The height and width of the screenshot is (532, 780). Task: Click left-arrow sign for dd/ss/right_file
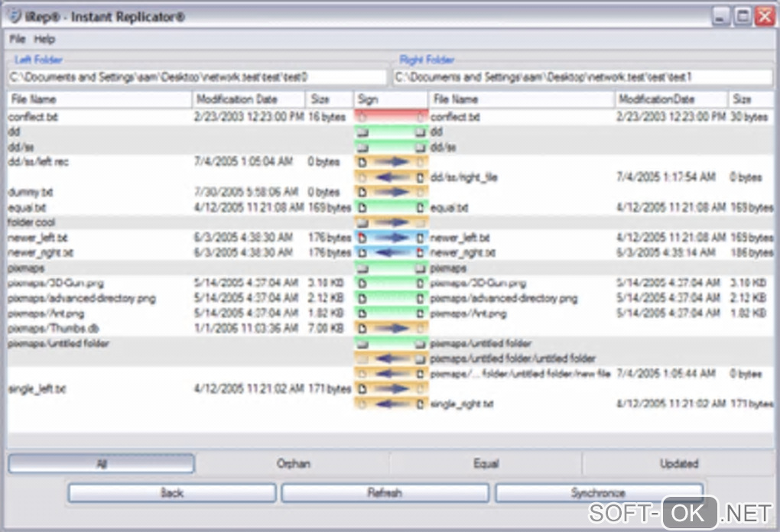[391, 177]
